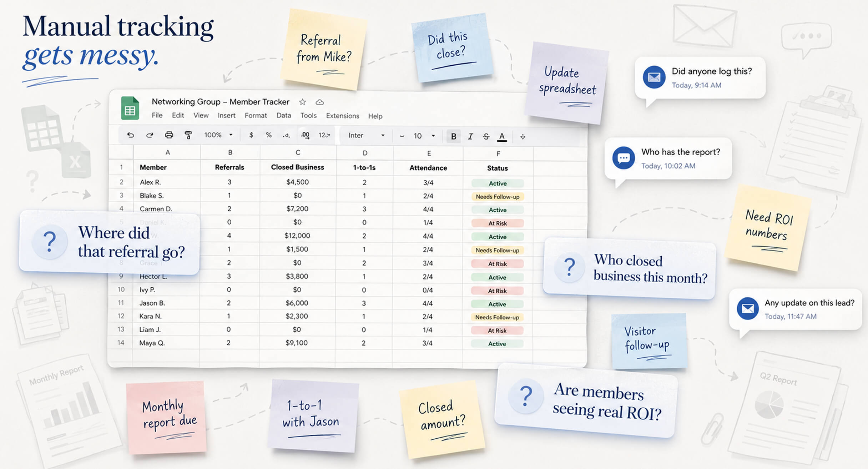Open the Extensions menu
868x469 pixels.
(x=343, y=116)
